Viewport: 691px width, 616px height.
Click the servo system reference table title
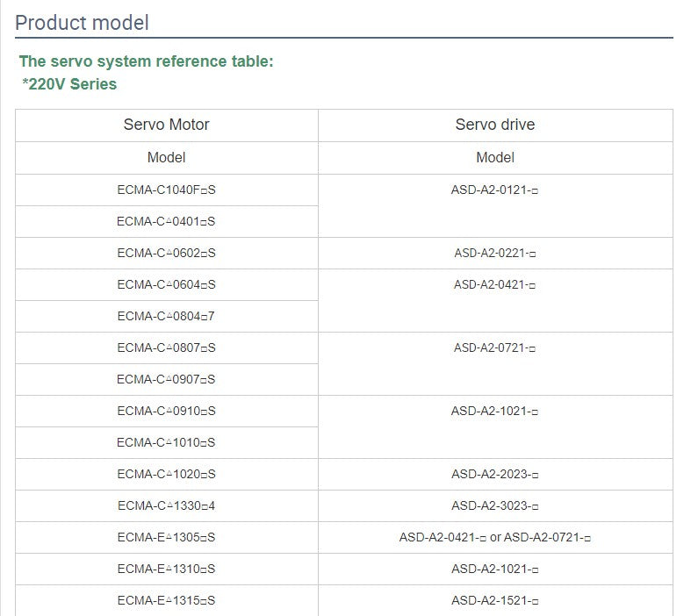click(x=146, y=61)
